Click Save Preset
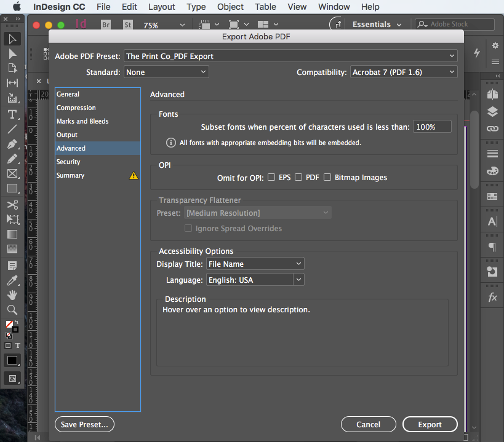The width and height of the screenshot is (504, 442). (84, 424)
